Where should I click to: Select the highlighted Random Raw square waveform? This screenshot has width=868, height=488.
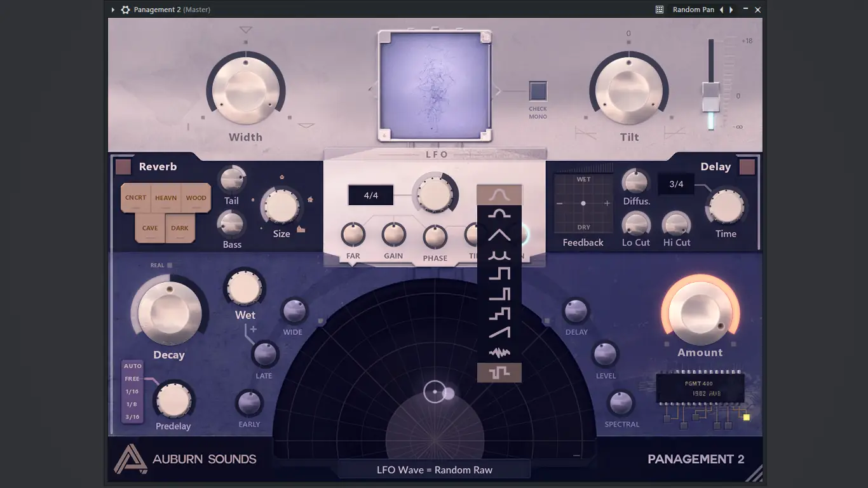click(499, 373)
